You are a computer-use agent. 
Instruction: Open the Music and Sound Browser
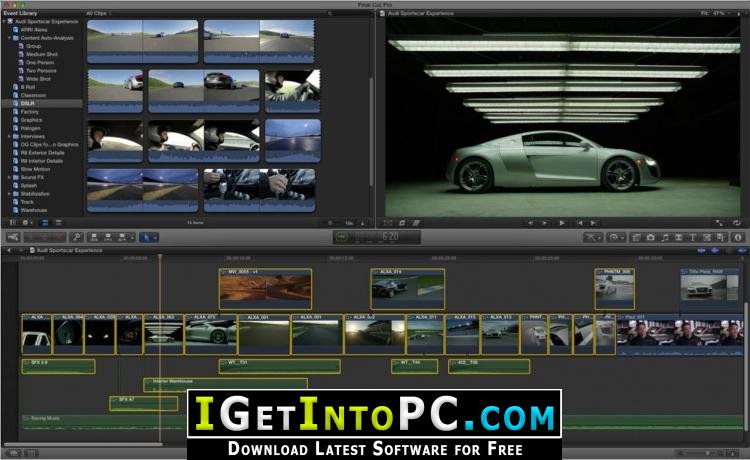coord(665,237)
